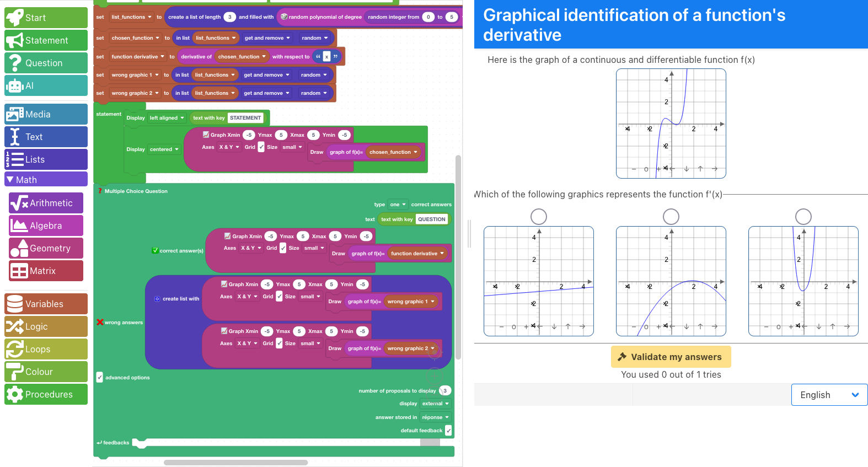
Task: Select the third answer radio button
Action: click(x=803, y=217)
